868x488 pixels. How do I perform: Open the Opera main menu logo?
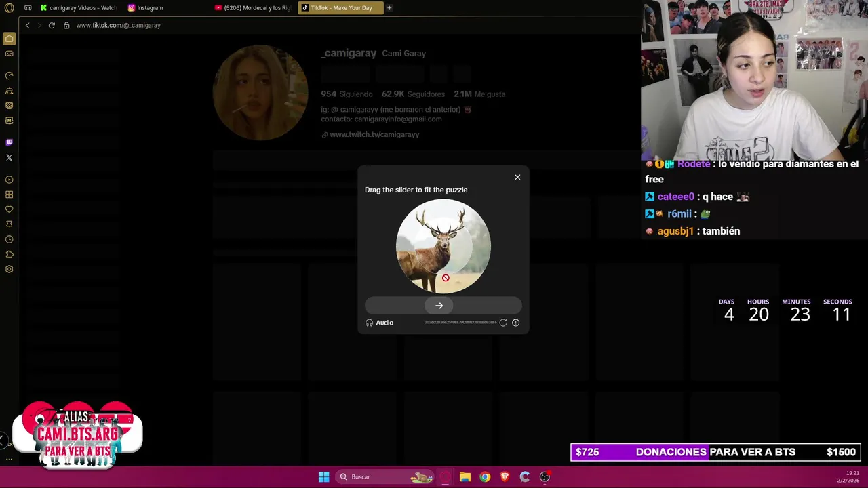point(9,8)
